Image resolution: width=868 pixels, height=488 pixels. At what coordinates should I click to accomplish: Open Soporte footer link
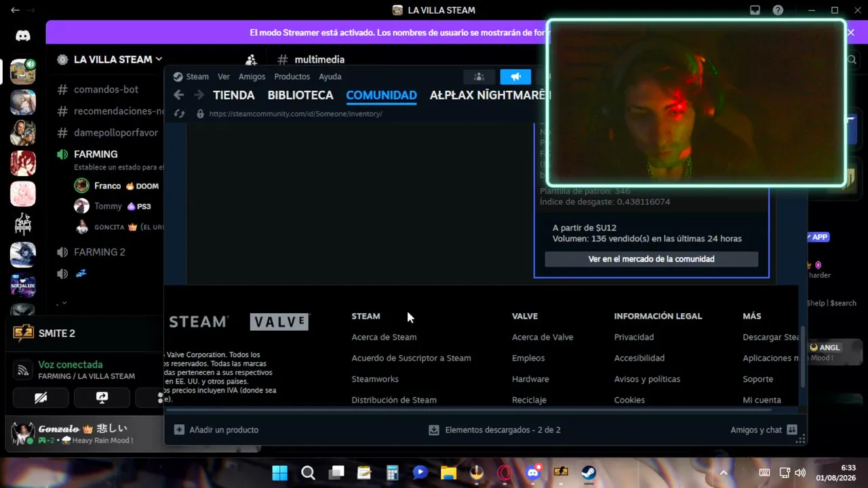757,379
